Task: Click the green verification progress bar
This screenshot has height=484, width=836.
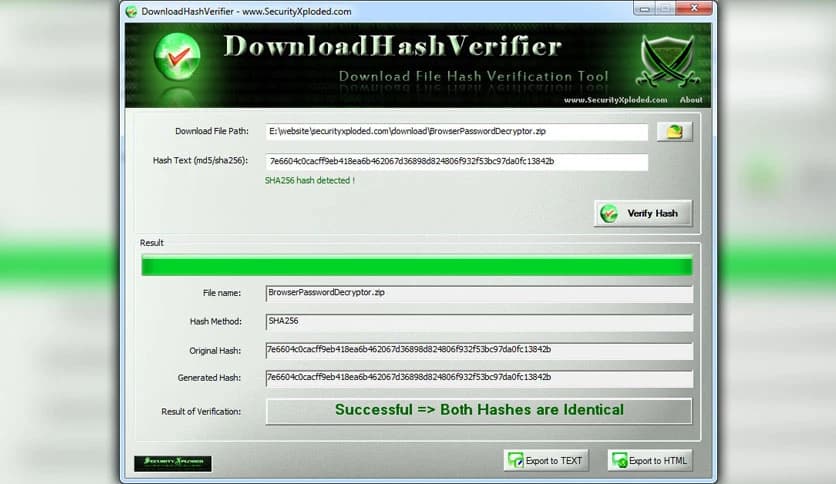Action: coord(417,265)
